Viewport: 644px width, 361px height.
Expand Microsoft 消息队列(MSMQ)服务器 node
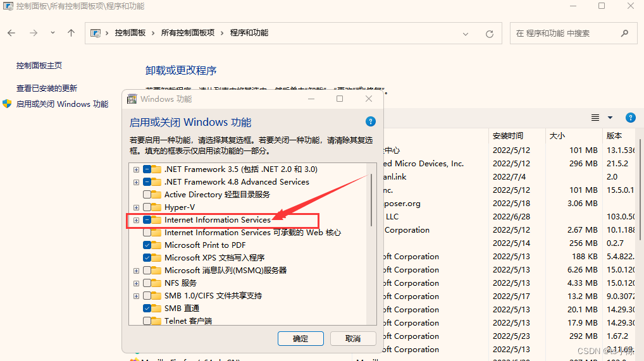pos(136,271)
